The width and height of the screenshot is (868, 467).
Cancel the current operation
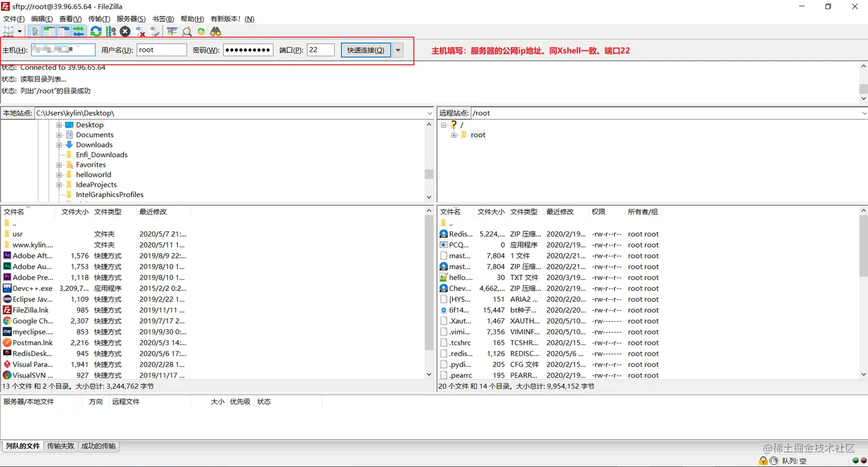[x=125, y=32]
